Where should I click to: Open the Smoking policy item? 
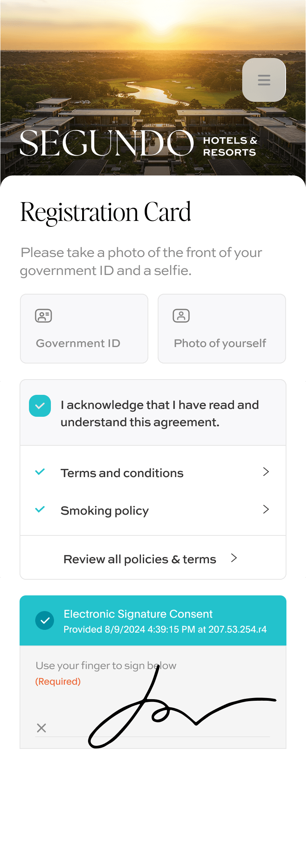tap(105, 511)
